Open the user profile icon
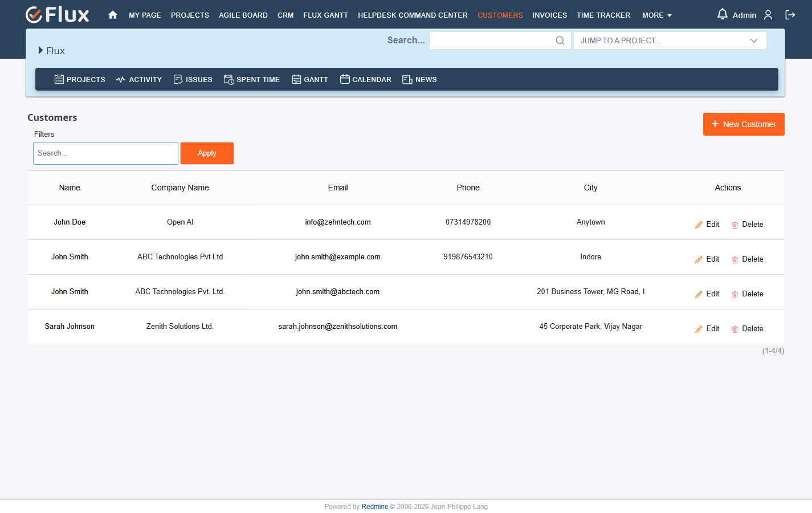This screenshot has width=812, height=513. click(768, 15)
